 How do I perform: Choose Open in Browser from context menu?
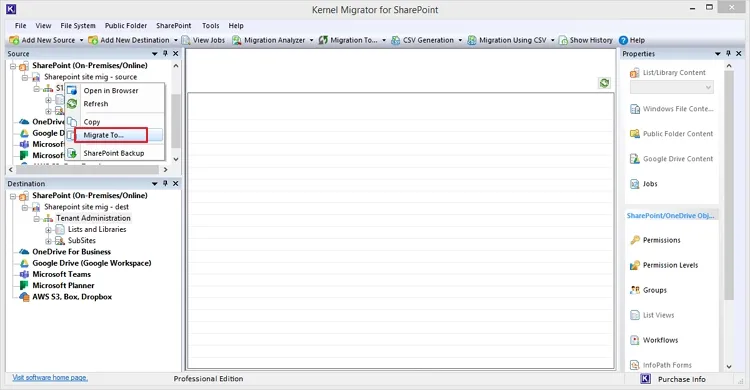[115, 90]
